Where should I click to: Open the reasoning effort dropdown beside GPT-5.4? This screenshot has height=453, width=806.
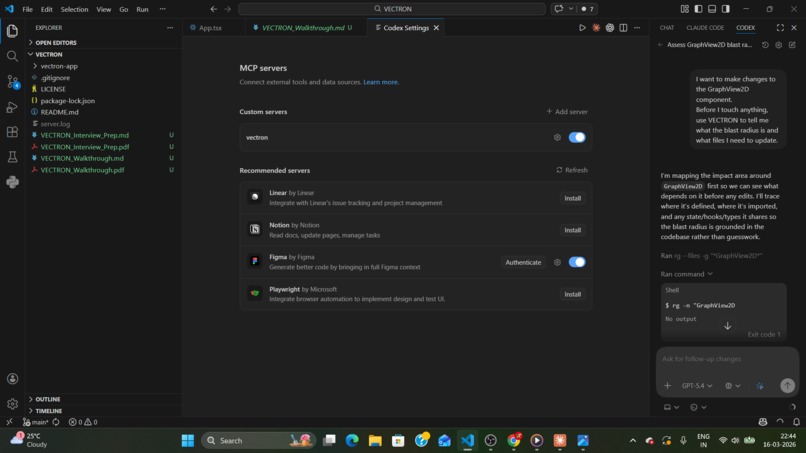732,386
